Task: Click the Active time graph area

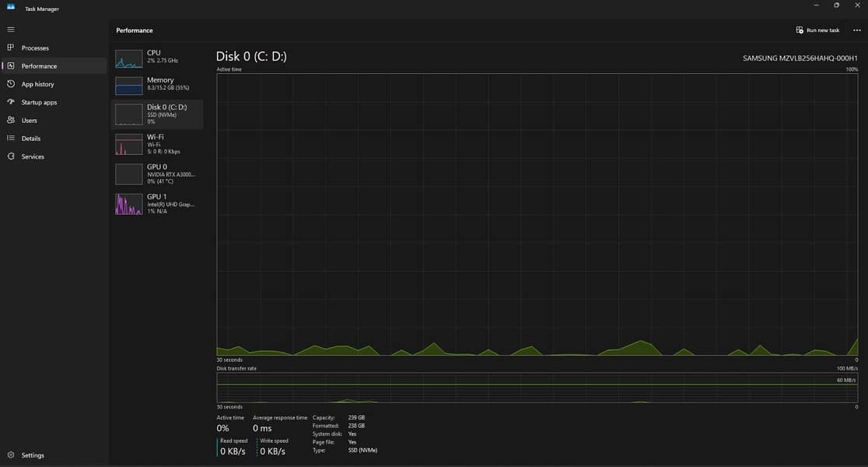Action: coord(537,214)
